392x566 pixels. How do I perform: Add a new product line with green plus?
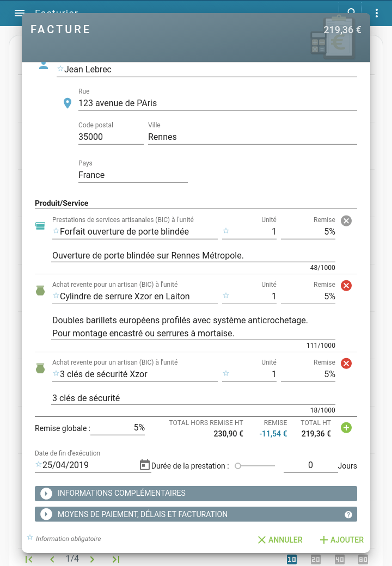click(346, 428)
